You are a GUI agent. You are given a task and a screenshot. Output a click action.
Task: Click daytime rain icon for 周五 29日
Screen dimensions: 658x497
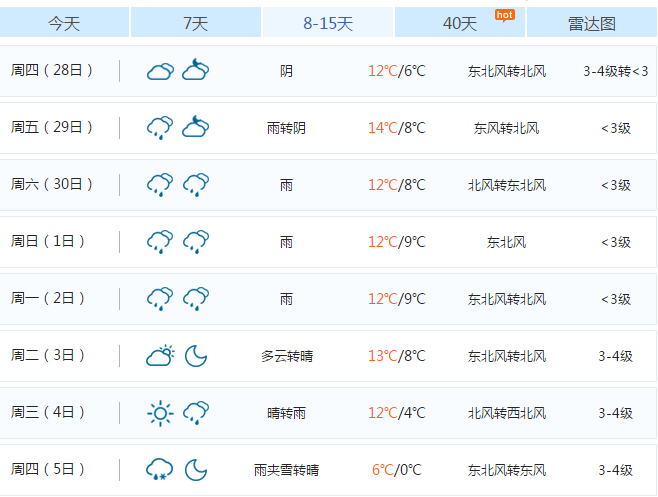pos(160,128)
